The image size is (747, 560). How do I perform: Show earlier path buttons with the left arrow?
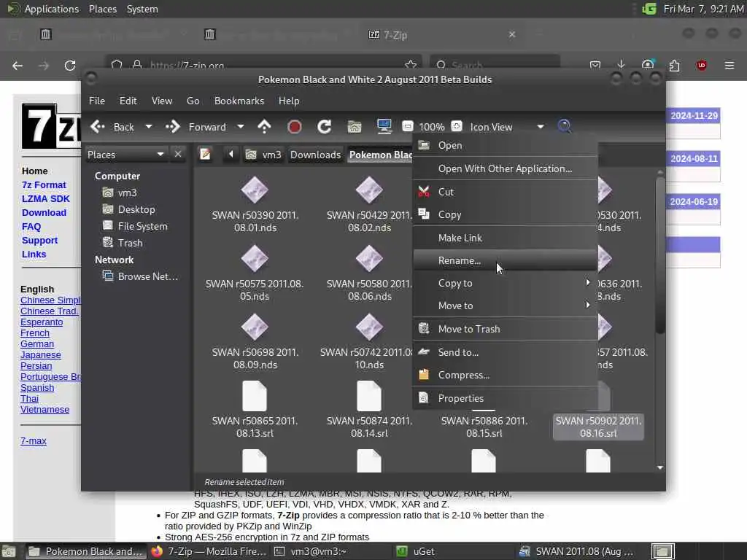(231, 155)
